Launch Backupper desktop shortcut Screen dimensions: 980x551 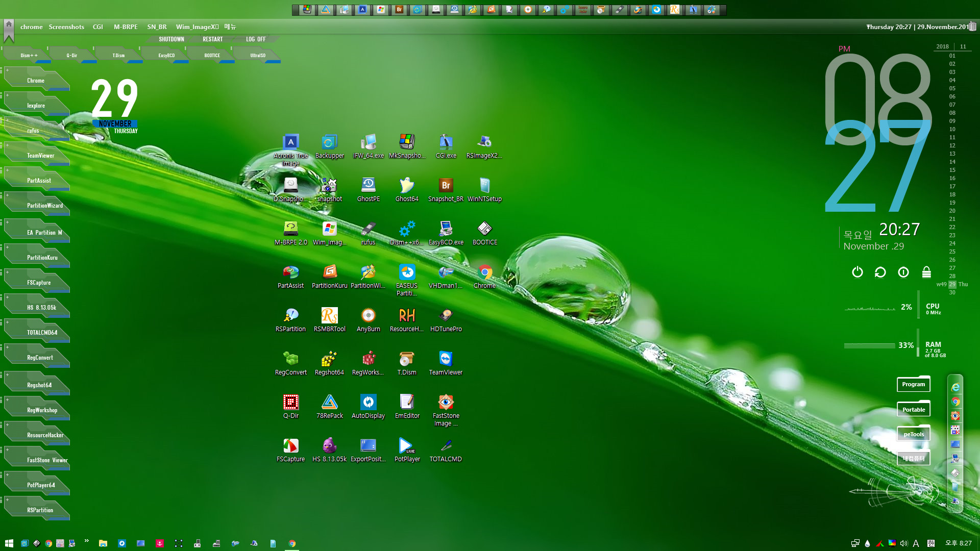[x=329, y=146]
